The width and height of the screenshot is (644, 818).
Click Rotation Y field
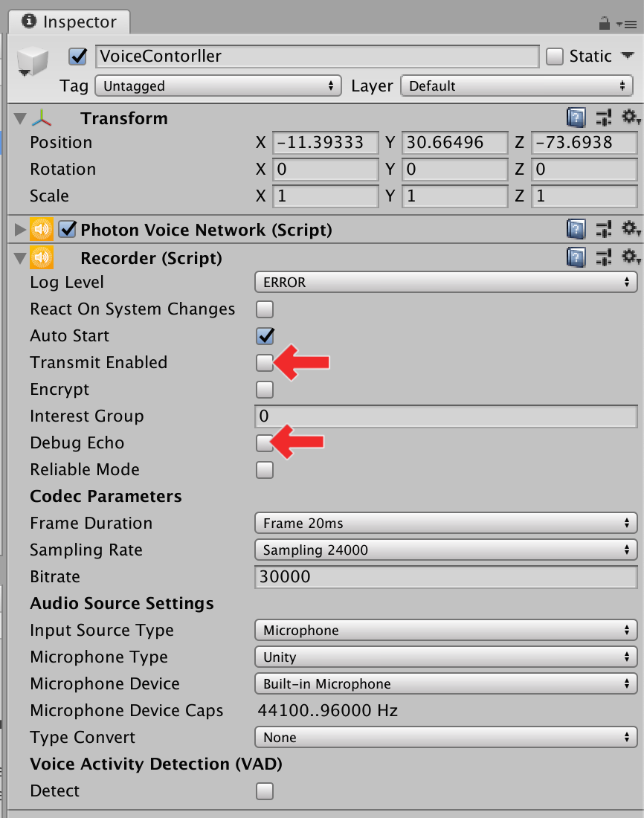click(x=454, y=169)
